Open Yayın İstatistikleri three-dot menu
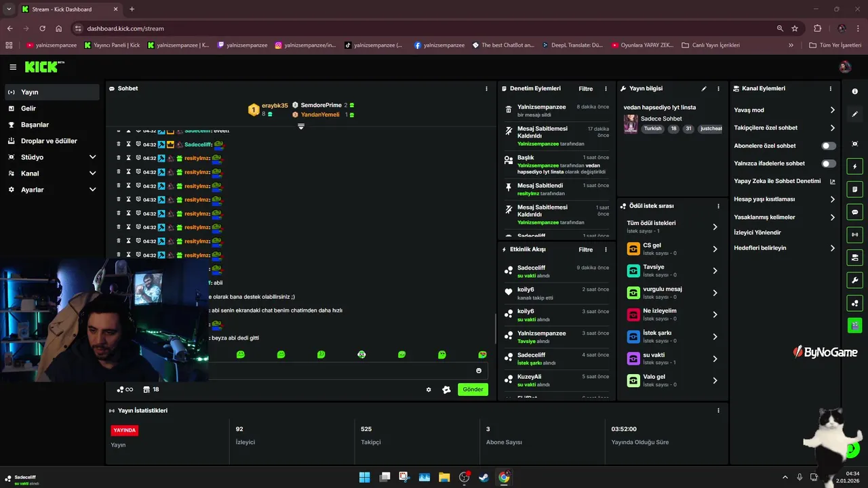This screenshot has width=868, height=488. point(718,411)
